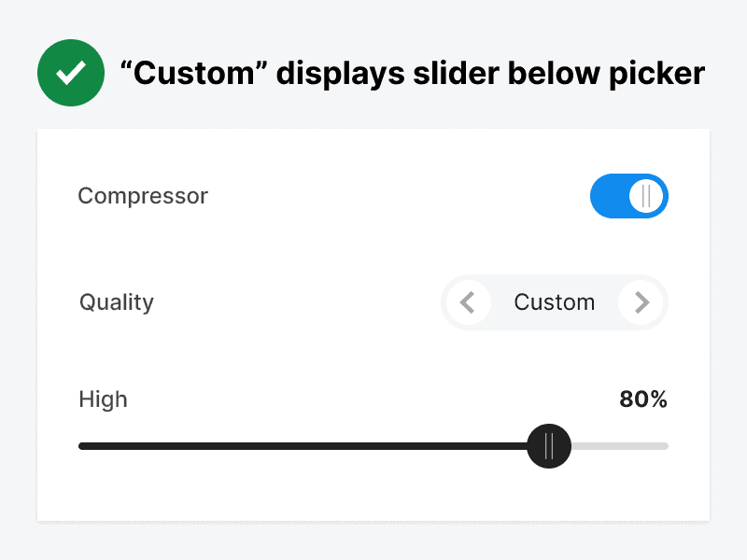Click the white knob on Compressor toggle
Image resolution: width=747 pixels, height=560 pixels.
pyautogui.click(x=646, y=196)
